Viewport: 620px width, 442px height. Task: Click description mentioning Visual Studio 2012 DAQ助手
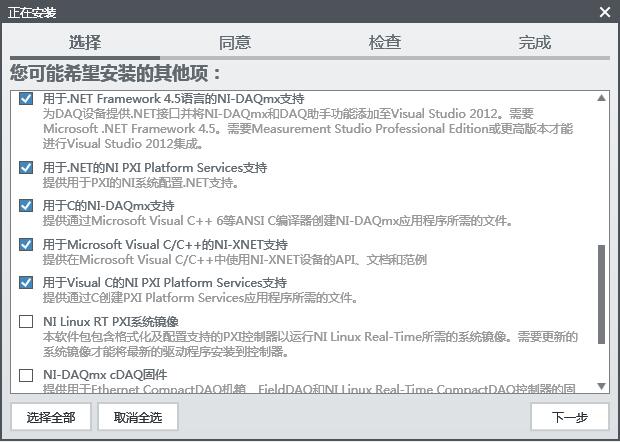tap(308, 128)
